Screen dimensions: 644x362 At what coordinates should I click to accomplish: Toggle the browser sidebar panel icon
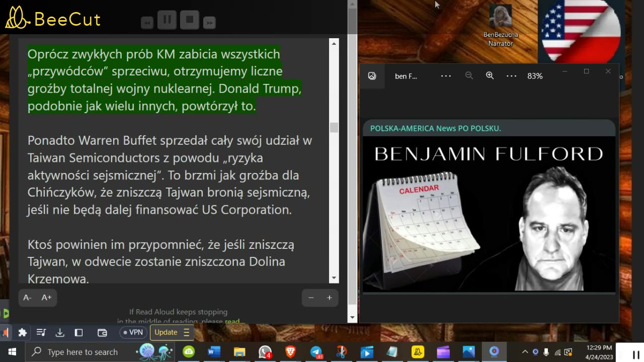click(78, 332)
